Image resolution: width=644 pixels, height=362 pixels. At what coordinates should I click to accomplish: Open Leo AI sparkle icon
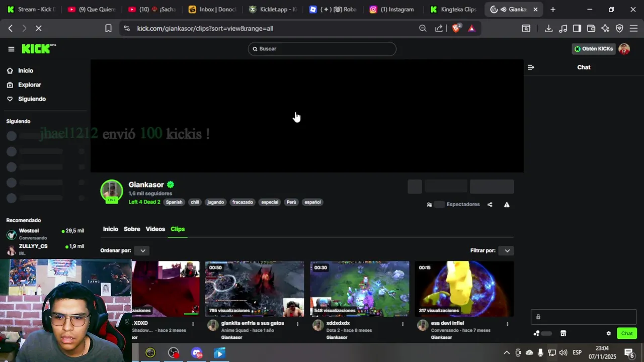(605, 29)
